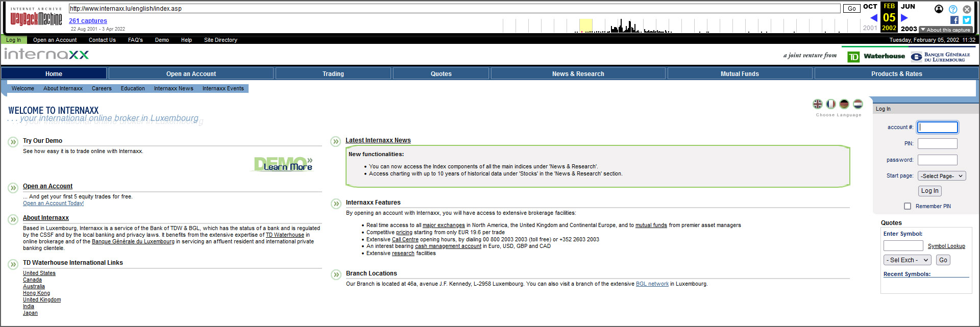This screenshot has width=980, height=327.
Task: Select Internaxx News submenu item
Action: (x=174, y=89)
